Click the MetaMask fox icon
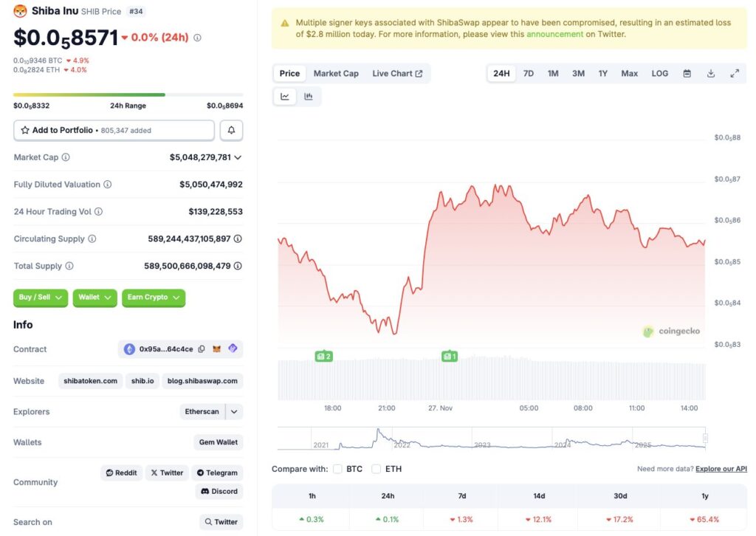 217,349
